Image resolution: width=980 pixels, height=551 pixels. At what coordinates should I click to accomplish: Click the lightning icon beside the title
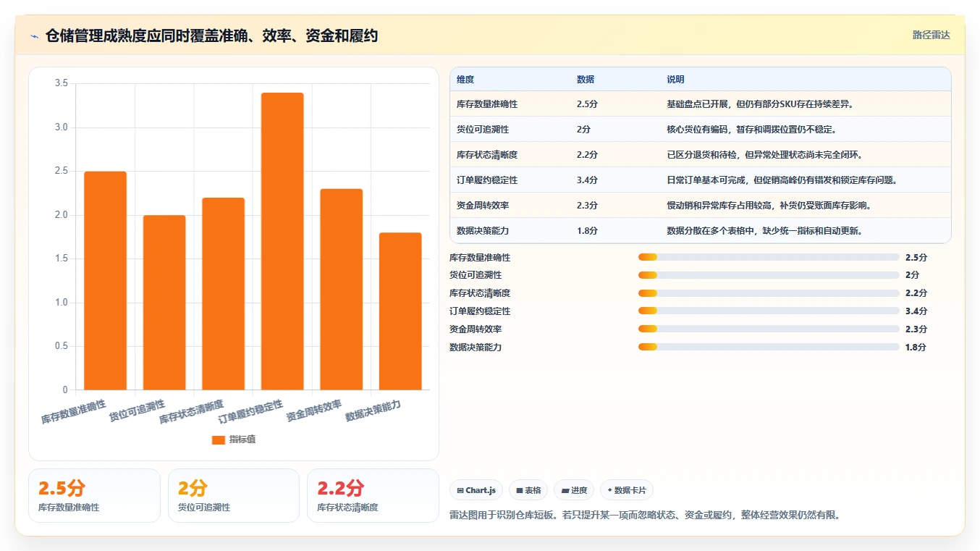tap(34, 35)
